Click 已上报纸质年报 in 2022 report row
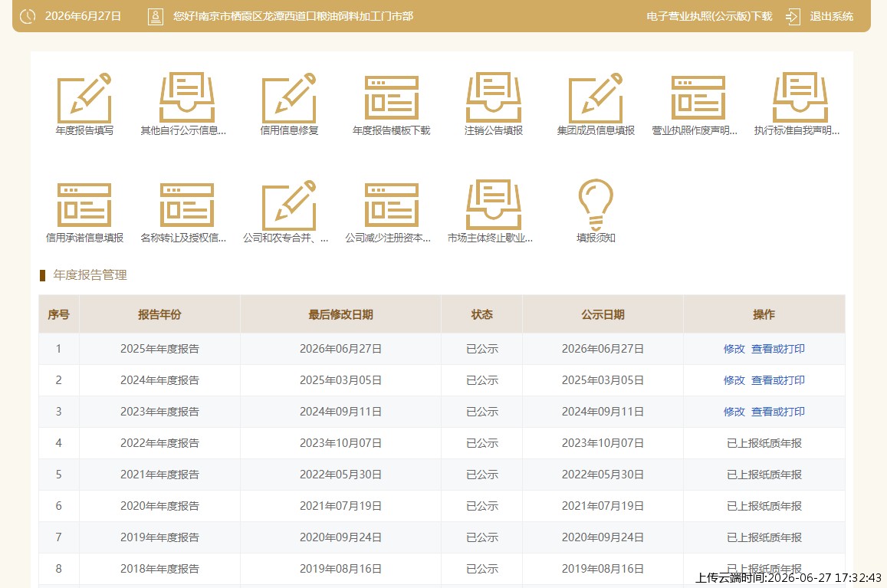This screenshot has height=588, width=887. coord(764,443)
